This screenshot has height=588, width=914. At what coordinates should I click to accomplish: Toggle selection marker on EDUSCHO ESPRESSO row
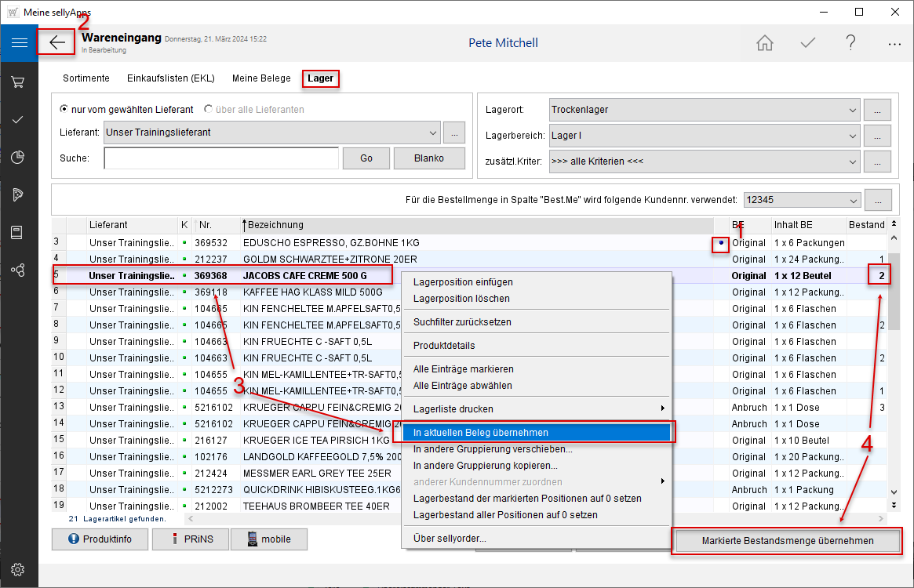click(x=721, y=243)
